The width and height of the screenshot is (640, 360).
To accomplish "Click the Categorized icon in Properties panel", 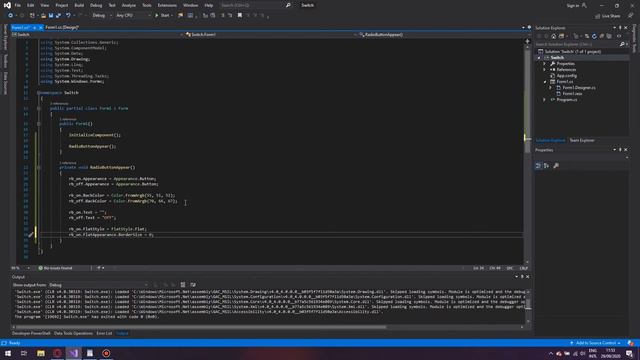I will [x=538, y=166].
